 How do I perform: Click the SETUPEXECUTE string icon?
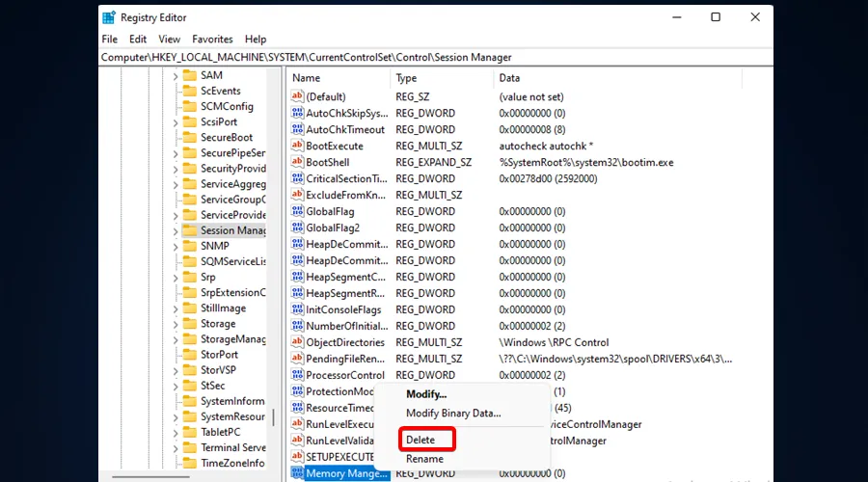297,457
